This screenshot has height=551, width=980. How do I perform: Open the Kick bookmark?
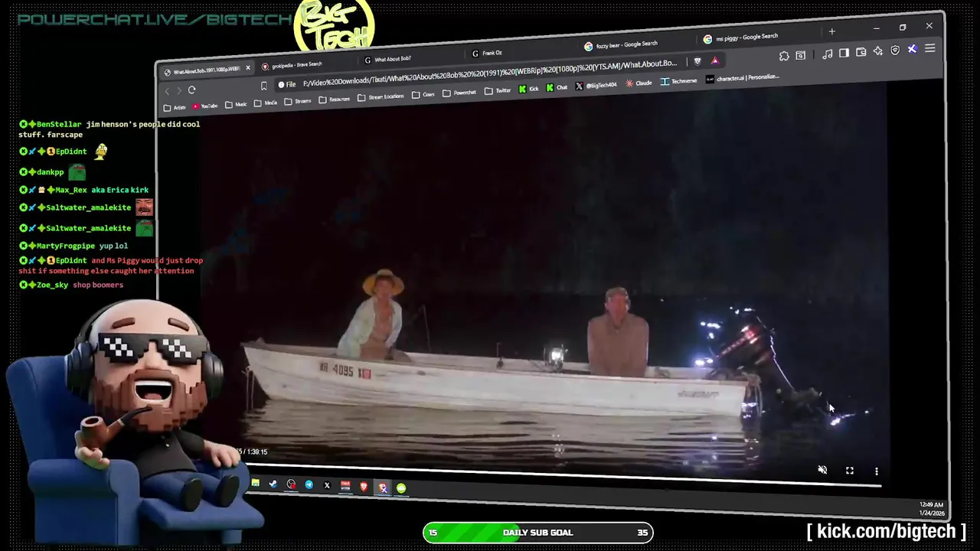[x=529, y=89]
